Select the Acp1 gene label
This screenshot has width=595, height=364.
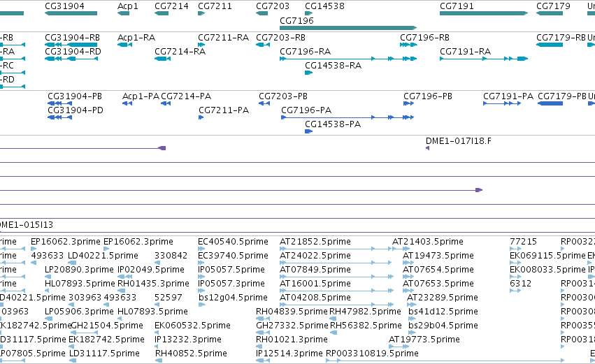128,6
